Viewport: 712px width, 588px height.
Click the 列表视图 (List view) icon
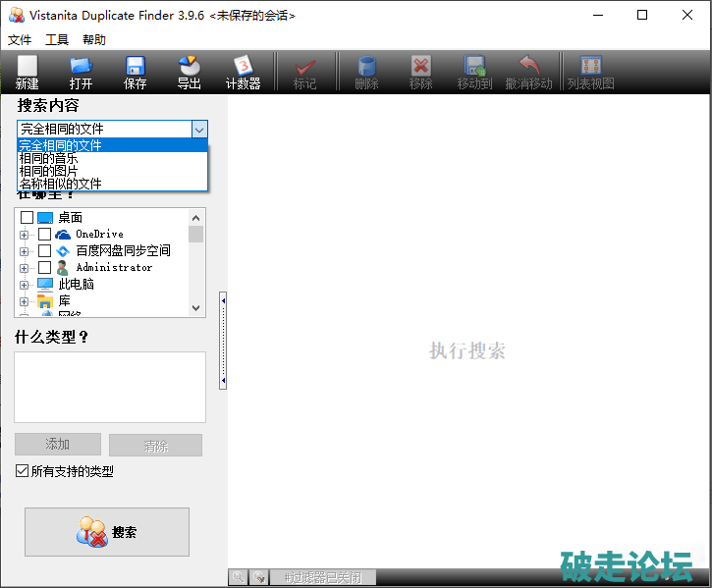pos(590,68)
